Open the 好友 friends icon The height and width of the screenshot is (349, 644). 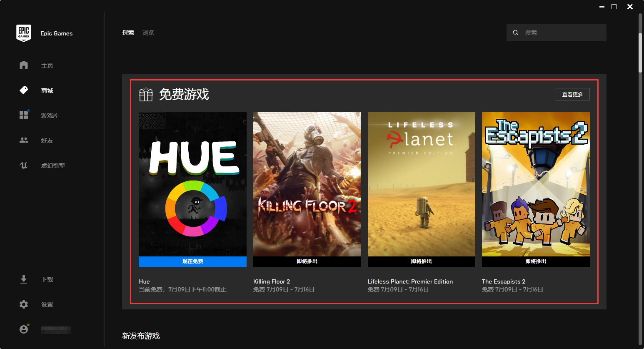(x=24, y=140)
